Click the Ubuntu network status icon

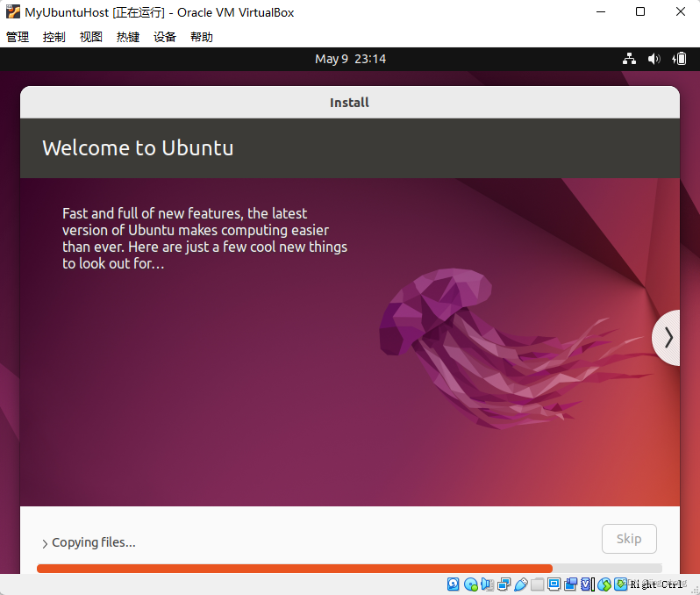(630, 59)
